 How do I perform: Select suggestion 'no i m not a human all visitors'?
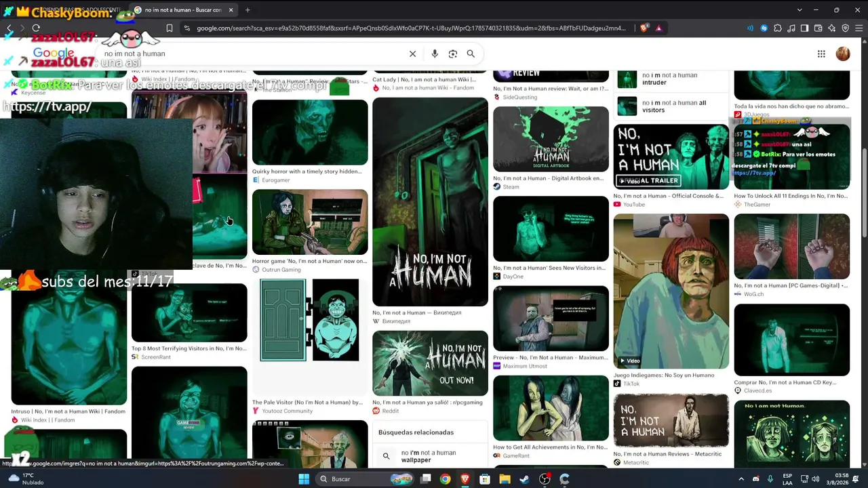tap(671, 106)
